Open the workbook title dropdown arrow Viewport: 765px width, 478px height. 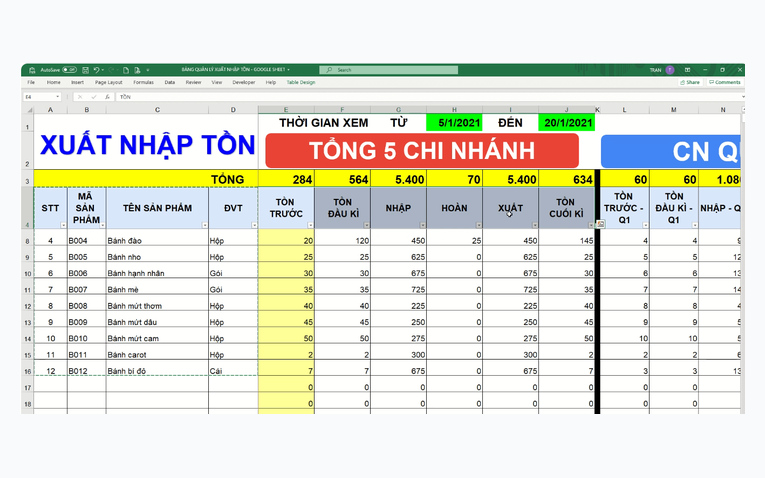[288, 70]
